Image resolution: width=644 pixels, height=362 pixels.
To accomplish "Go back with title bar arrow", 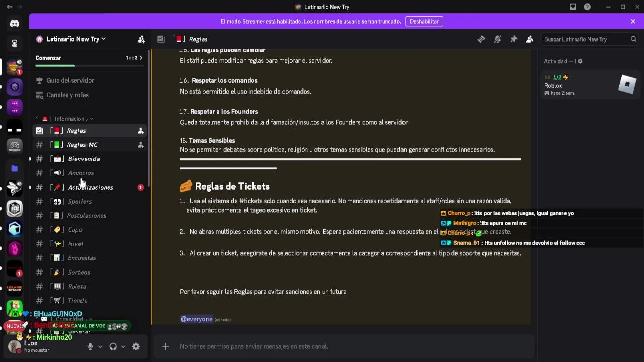I will click(x=9, y=7).
